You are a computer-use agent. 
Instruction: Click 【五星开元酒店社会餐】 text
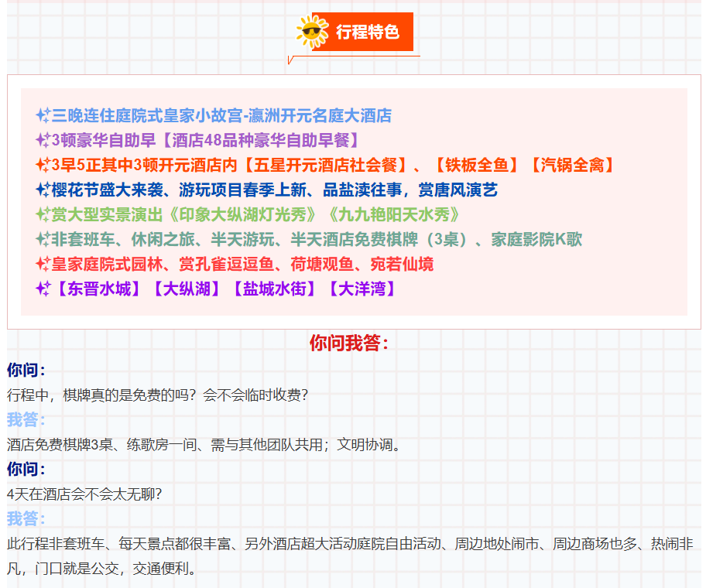tap(325, 165)
